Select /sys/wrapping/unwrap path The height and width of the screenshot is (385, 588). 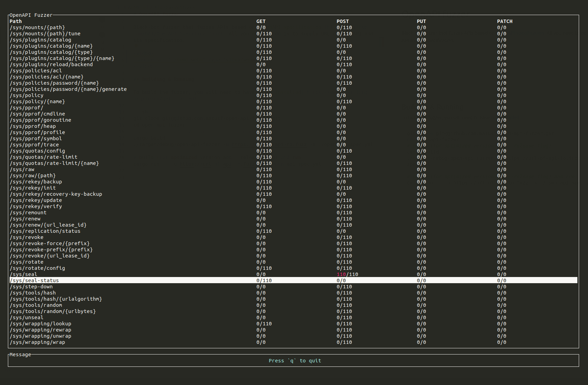[40, 336]
